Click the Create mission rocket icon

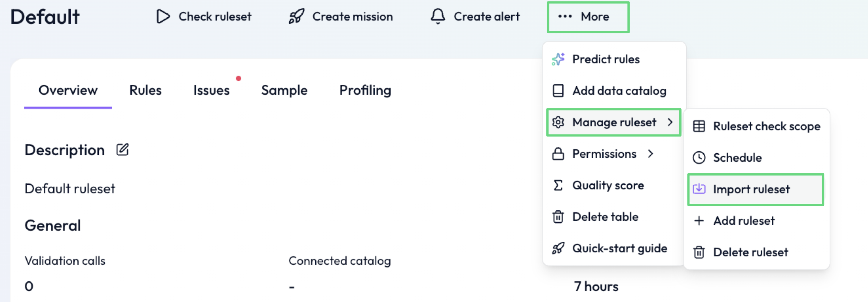(x=296, y=17)
